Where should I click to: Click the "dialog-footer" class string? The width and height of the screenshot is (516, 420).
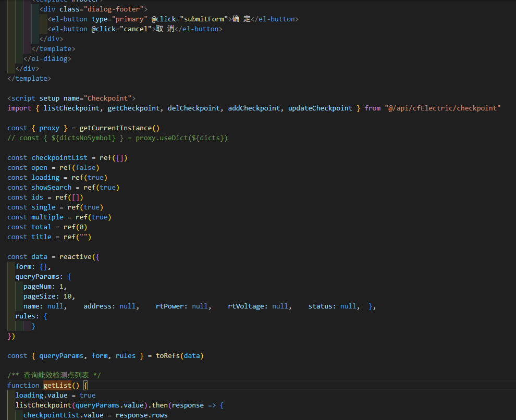coord(114,9)
